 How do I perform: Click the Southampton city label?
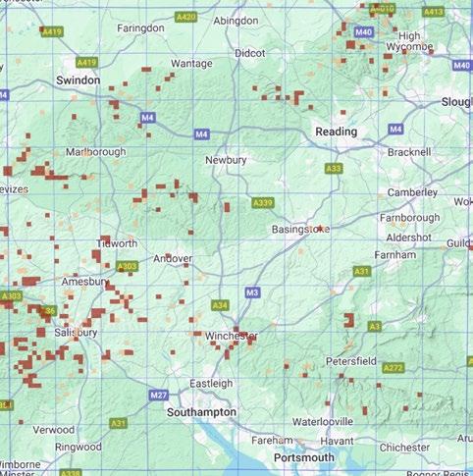(201, 412)
